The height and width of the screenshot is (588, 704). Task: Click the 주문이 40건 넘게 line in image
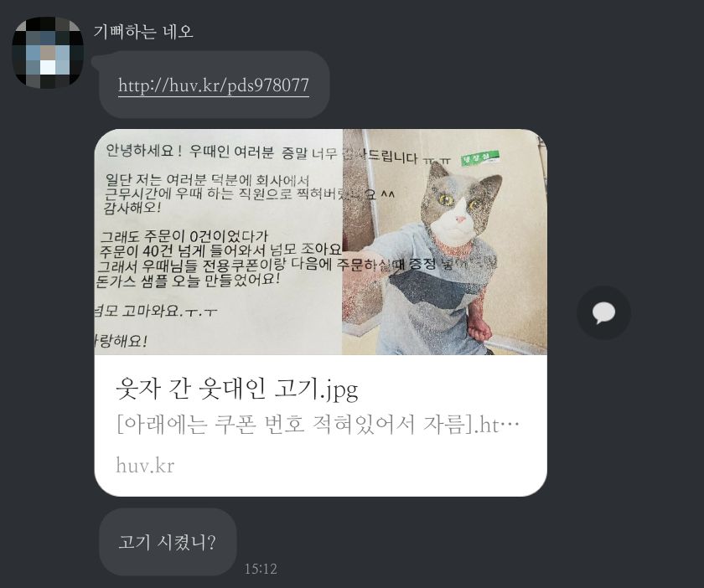coord(220,250)
